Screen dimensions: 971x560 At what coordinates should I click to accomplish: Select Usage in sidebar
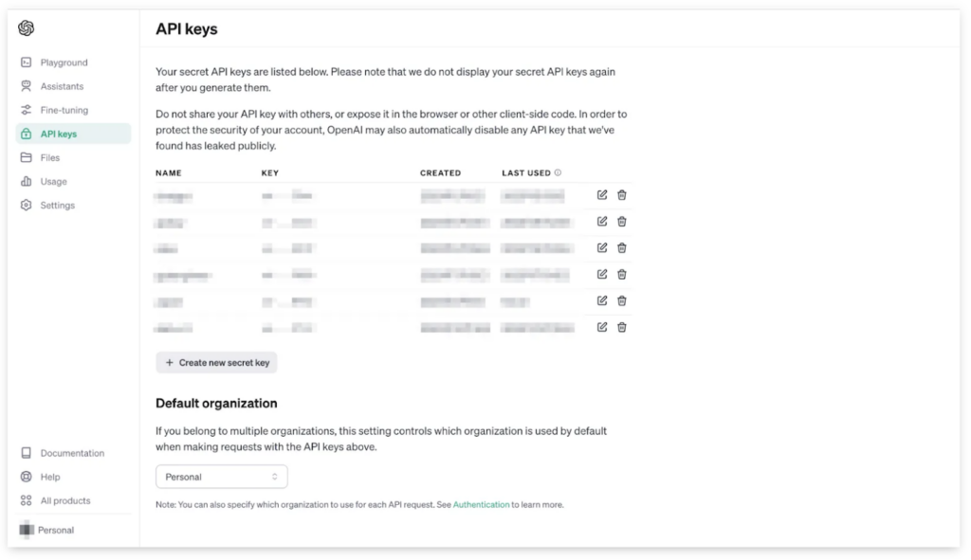[x=73, y=181]
